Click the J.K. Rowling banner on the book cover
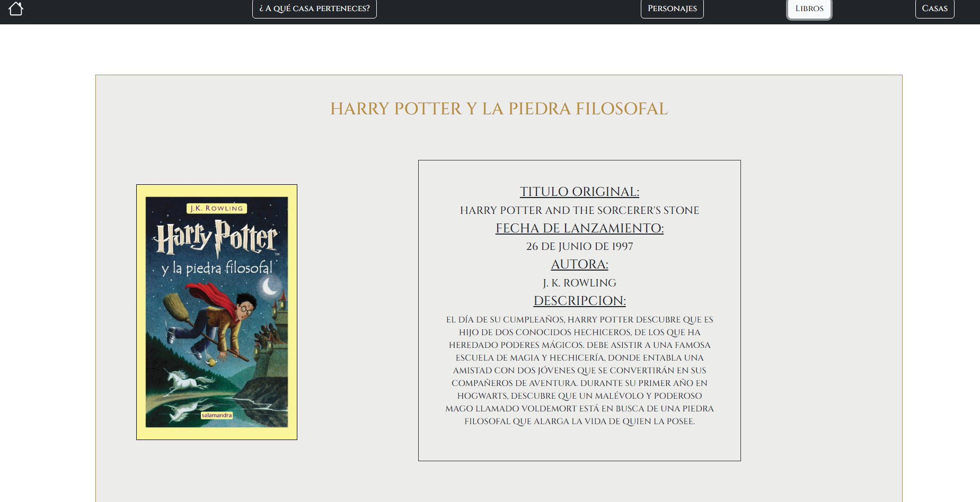This screenshot has width=980, height=502. tap(216, 208)
